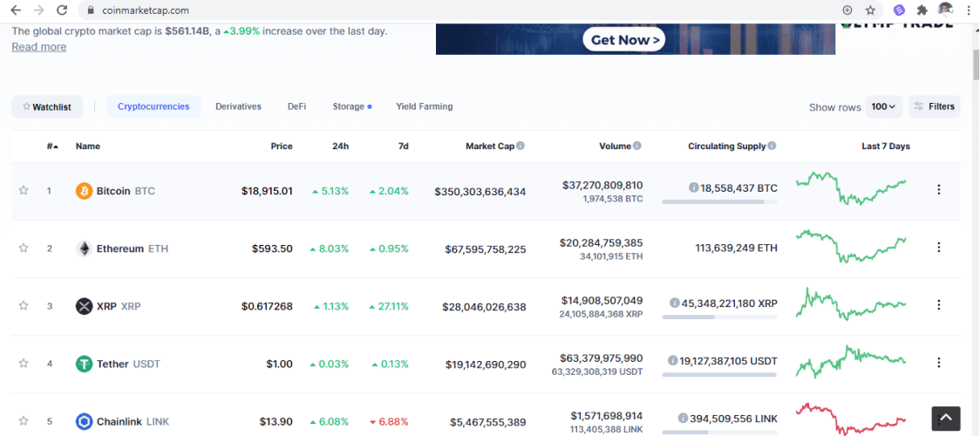
Task: Click Ethereum price $593.50
Action: [272, 249]
